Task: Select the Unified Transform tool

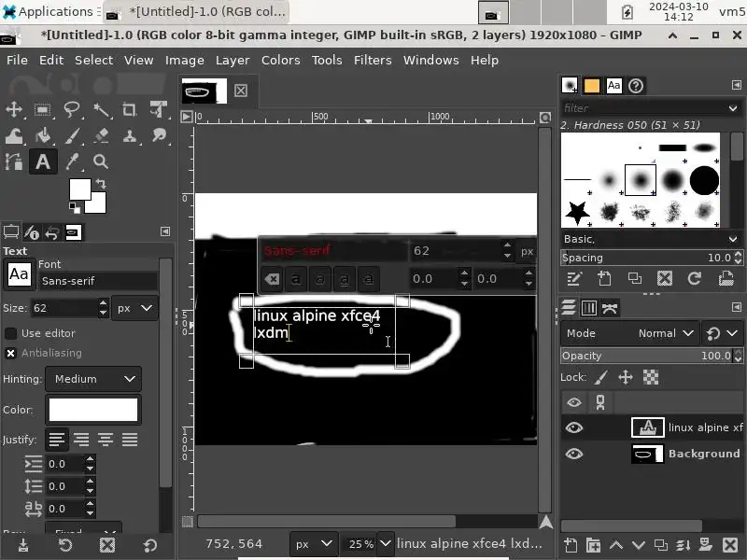Action: tap(158, 109)
